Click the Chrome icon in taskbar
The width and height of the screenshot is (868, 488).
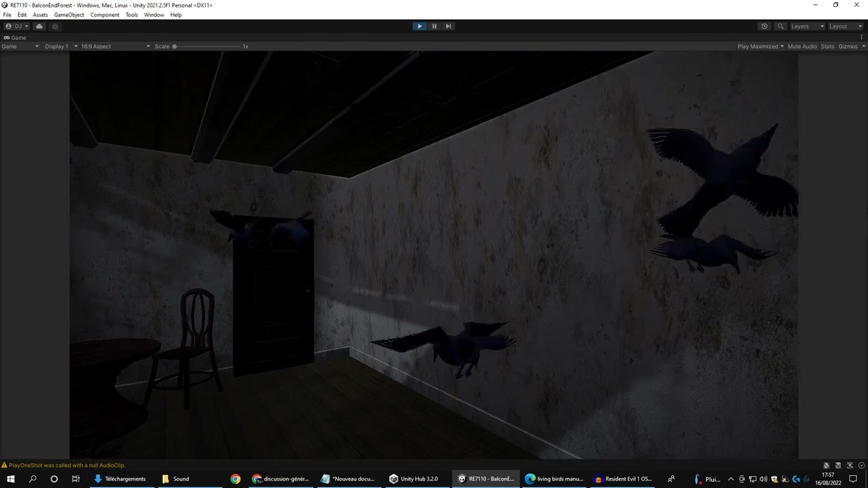[235, 479]
